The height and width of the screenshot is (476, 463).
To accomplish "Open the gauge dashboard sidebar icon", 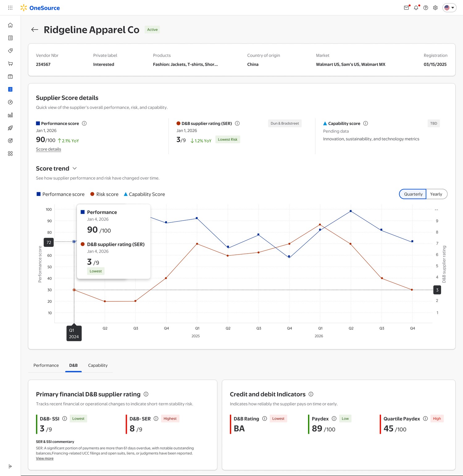I will pyautogui.click(x=10, y=102).
